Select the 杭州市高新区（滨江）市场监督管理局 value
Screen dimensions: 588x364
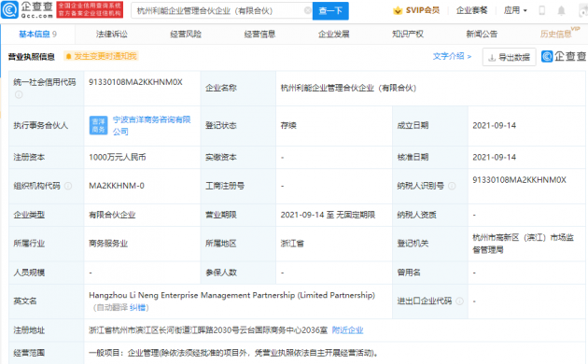click(523, 244)
